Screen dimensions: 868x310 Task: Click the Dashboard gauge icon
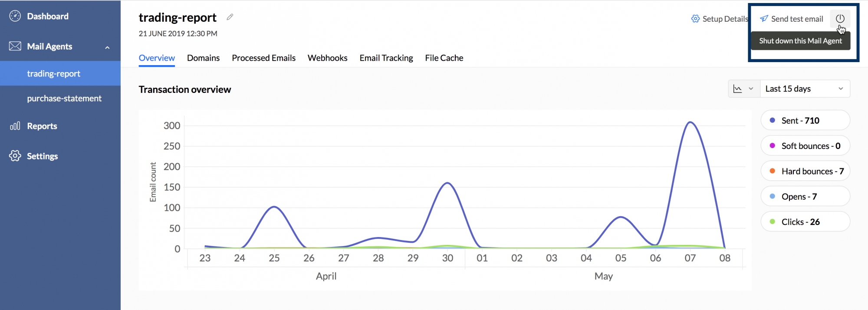coord(15,16)
